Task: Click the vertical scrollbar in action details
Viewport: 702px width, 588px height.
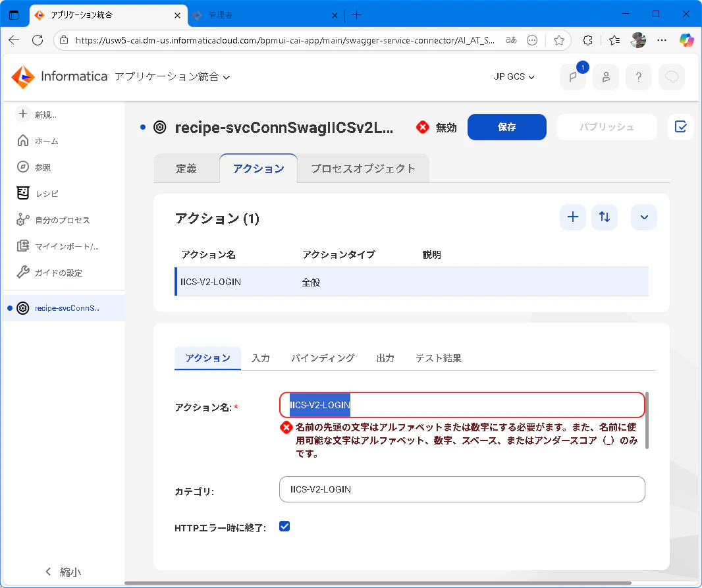Action: pyautogui.click(x=647, y=421)
